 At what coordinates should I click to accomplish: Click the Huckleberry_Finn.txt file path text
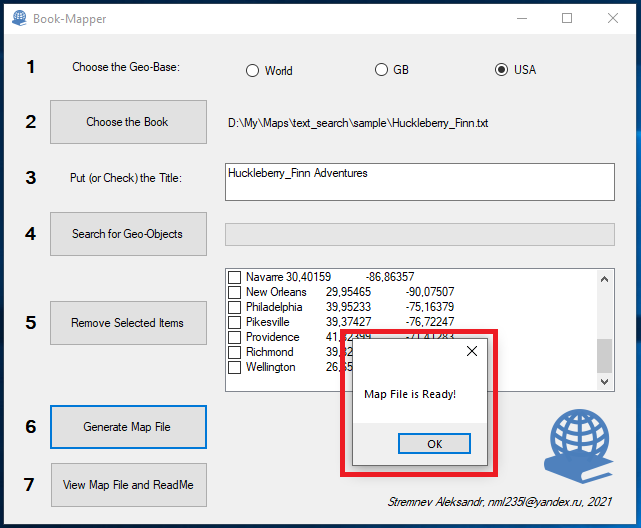tap(358, 123)
